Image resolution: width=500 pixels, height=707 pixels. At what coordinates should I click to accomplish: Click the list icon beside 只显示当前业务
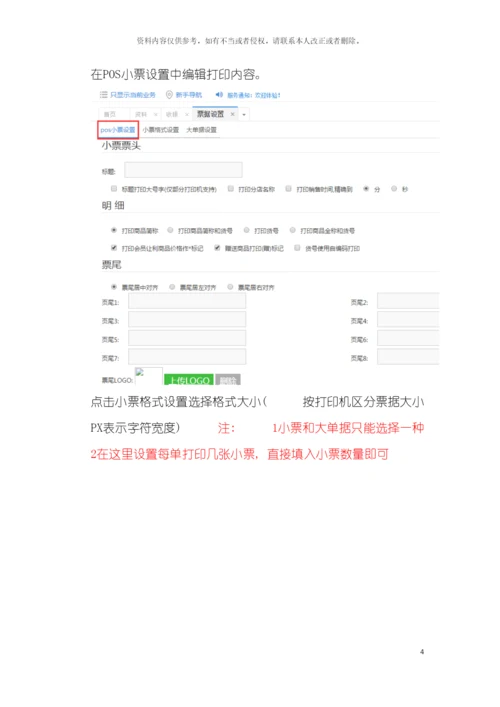(104, 95)
